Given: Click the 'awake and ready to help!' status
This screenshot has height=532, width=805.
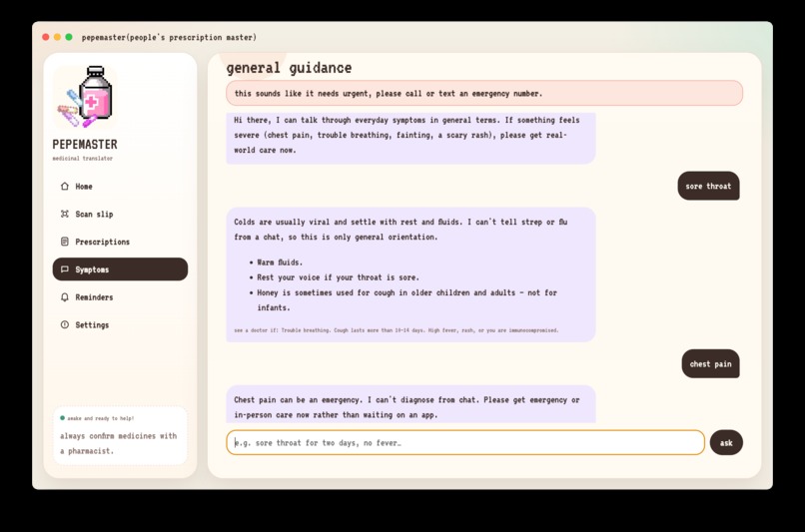Looking at the screenshot, I should tap(101, 418).
